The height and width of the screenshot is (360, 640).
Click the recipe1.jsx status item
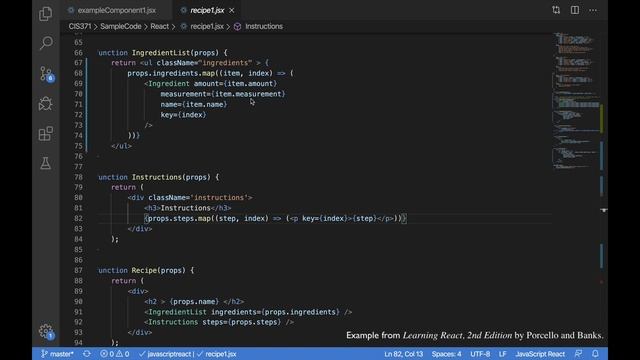[x=217, y=354]
